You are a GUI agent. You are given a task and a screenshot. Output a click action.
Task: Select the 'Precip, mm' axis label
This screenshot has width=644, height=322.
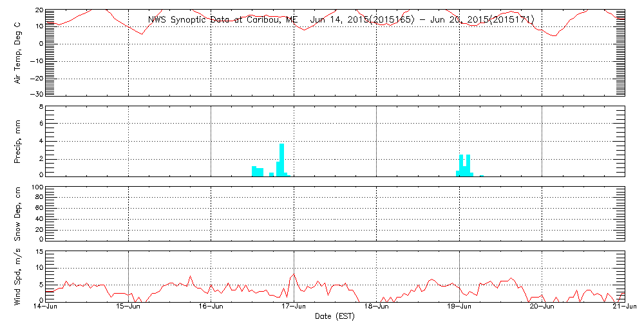coord(18,140)
